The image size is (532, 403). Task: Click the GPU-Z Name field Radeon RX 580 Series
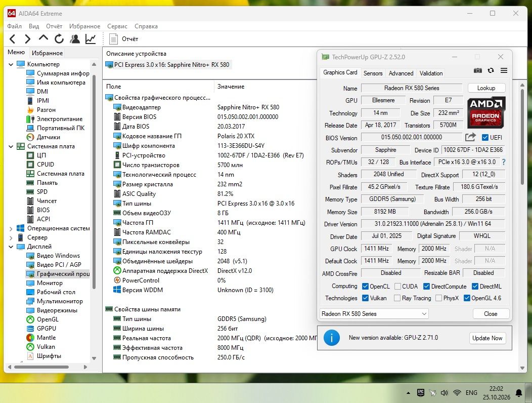(x=412, y=88)
